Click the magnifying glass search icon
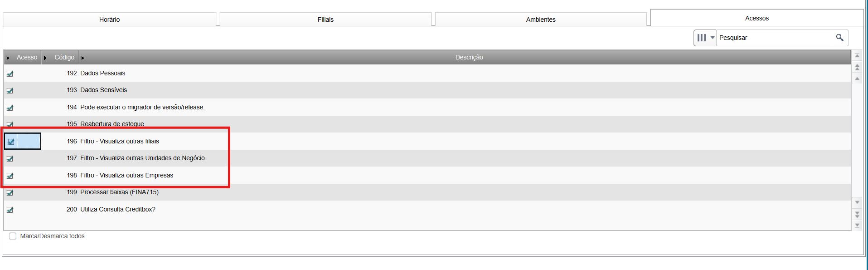 839,38
